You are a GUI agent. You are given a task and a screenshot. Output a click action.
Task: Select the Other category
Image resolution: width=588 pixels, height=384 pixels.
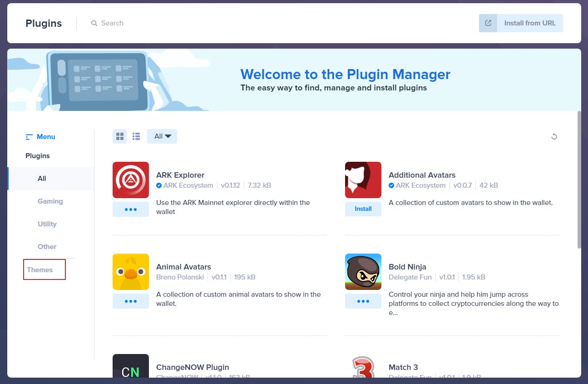(47, 247)
